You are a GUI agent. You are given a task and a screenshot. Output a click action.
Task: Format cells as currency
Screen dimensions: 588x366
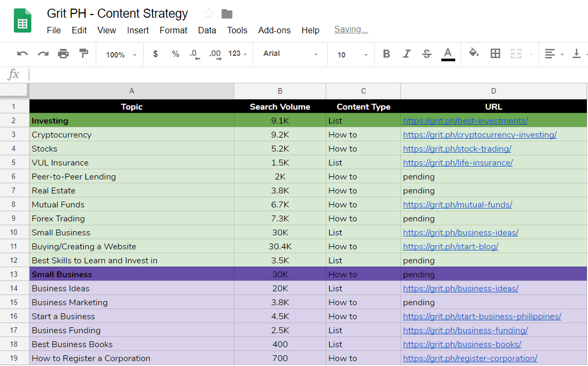click(x=155, y=54)
